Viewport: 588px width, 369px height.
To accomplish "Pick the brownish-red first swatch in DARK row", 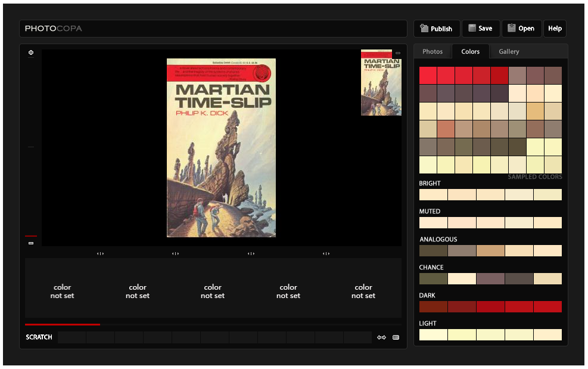I will point(433,306).
